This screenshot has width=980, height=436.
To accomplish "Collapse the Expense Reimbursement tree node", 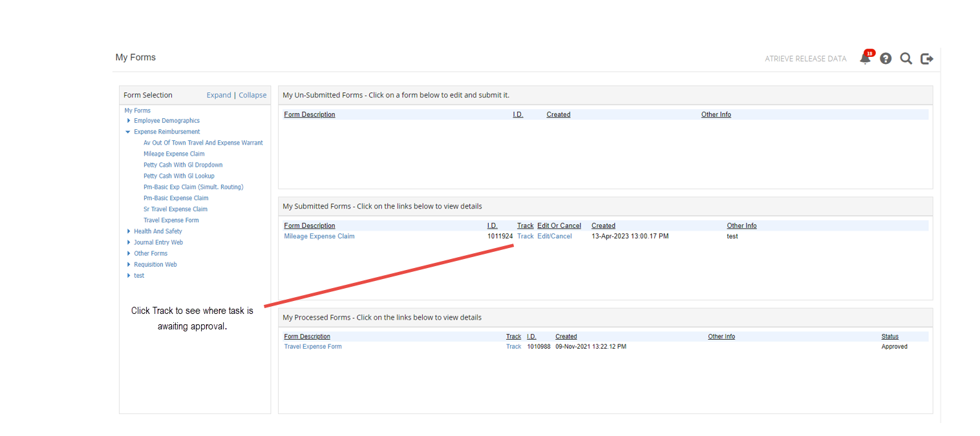I will (x=129, y=132).
